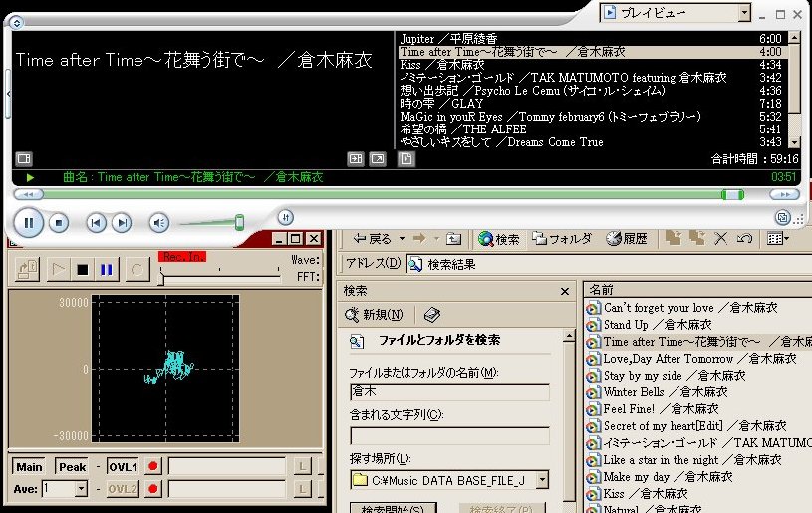Show the フォルダ folders pane
This screenshot has width=812, height=513.
click(x=563, y=239)
